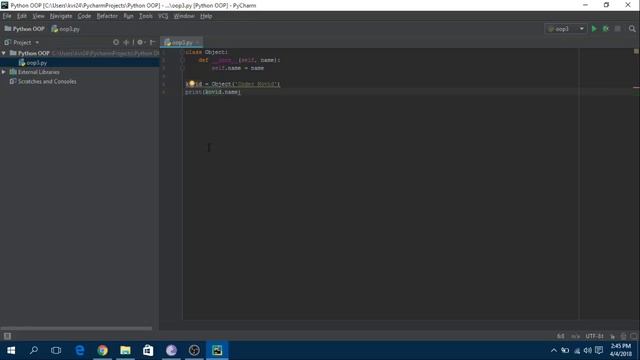Open Search Everywhere magnifier icon
This screenshot has width=640, height=360.
[x=632, y=29]
